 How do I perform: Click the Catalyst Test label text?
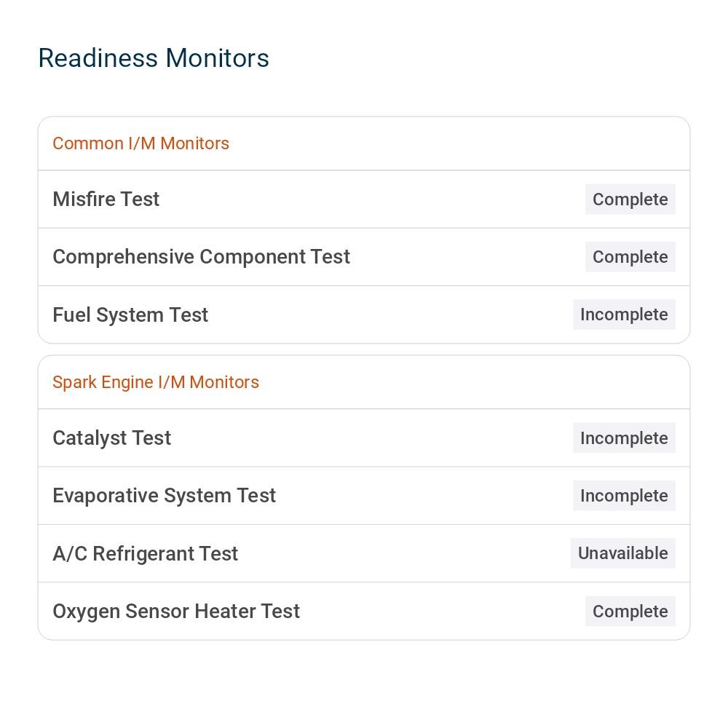coord(111,438)
